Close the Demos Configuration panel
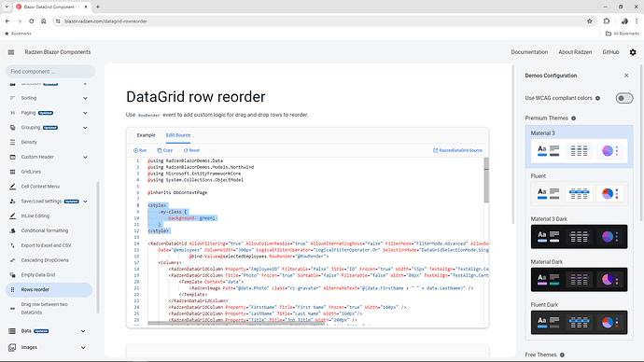The width and height of the screenshot is (644, 362). [626, 76]
